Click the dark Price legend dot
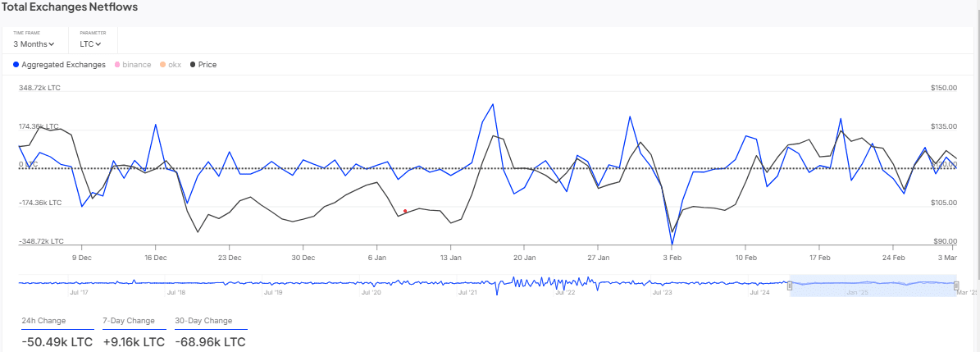The width and height of the screenshot is (980, 352). pyautogui.click(x=193, y=64)
